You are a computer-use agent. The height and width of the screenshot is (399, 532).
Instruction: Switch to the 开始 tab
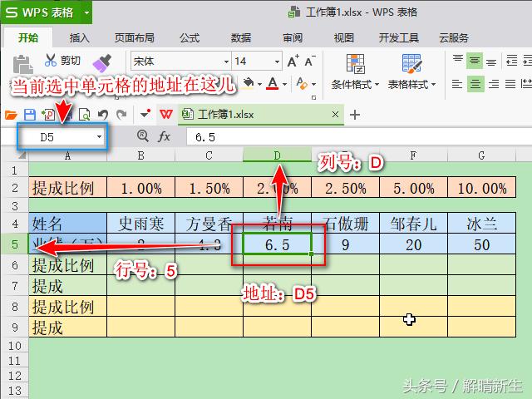28,37
